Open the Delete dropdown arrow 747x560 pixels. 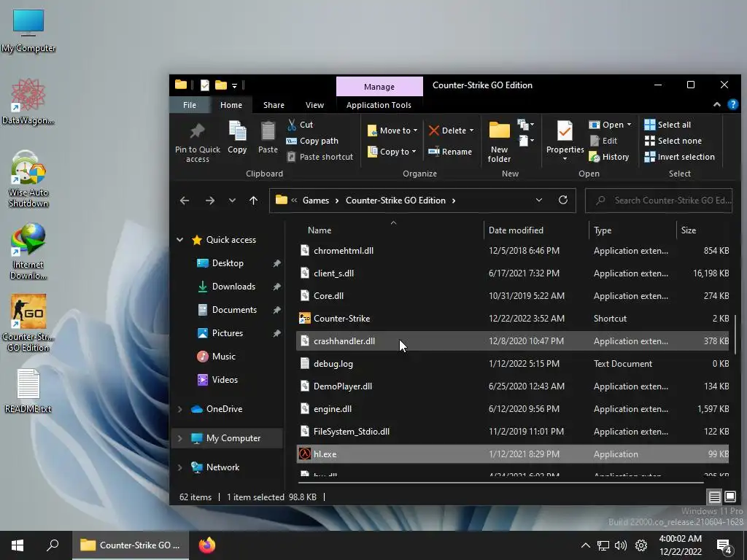point(472,131)
